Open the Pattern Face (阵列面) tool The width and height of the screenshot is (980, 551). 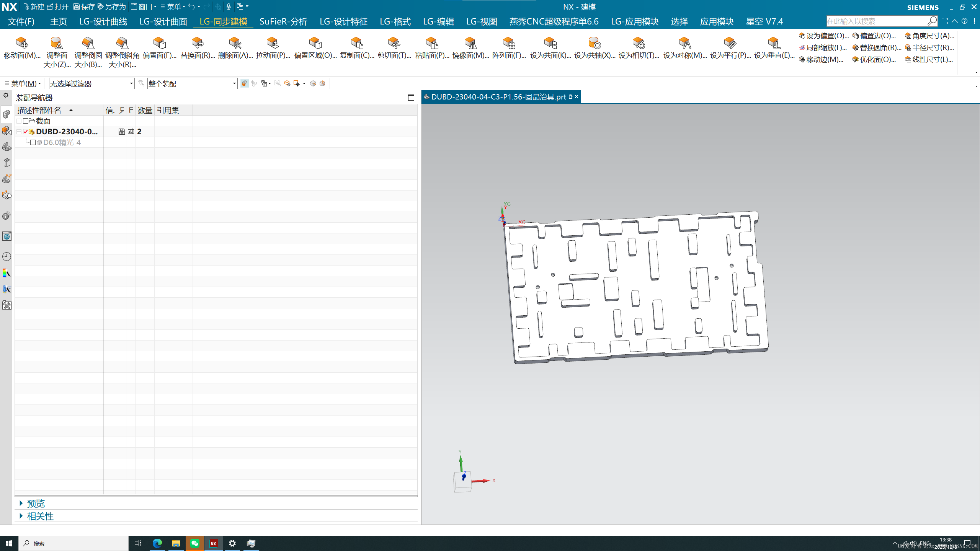click(509, 43)
